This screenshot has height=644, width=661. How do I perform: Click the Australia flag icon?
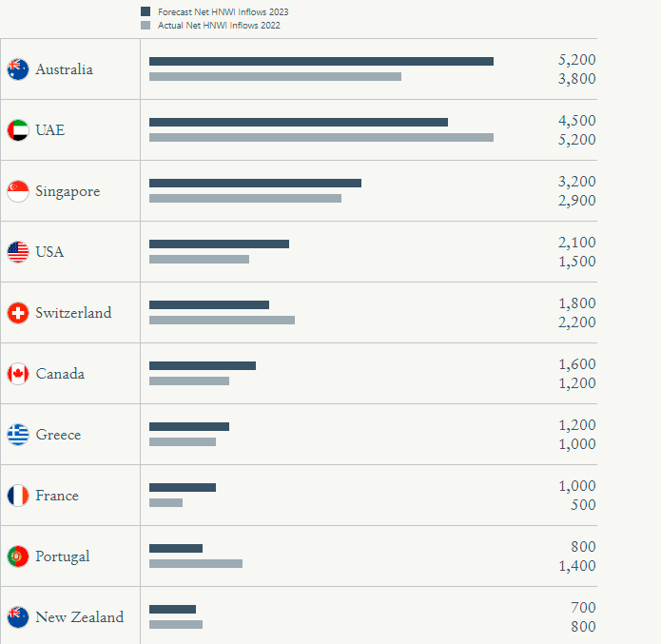tap(18, 69)
